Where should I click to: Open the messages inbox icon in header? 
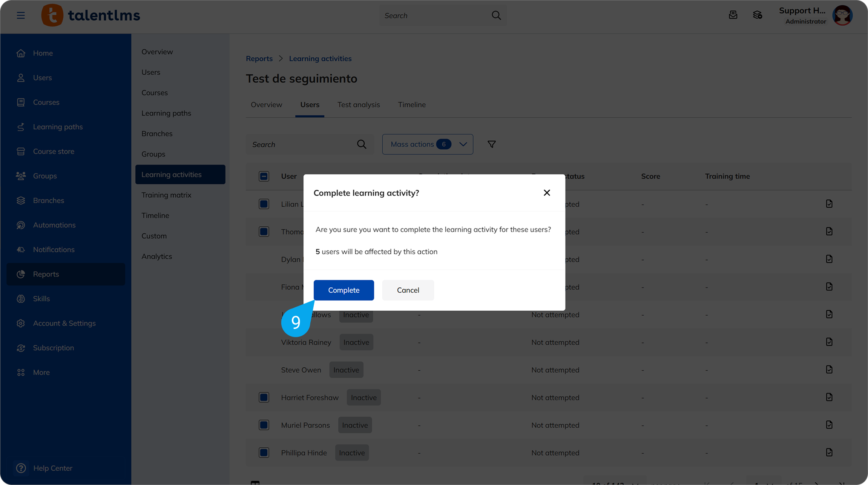[733, 15]
